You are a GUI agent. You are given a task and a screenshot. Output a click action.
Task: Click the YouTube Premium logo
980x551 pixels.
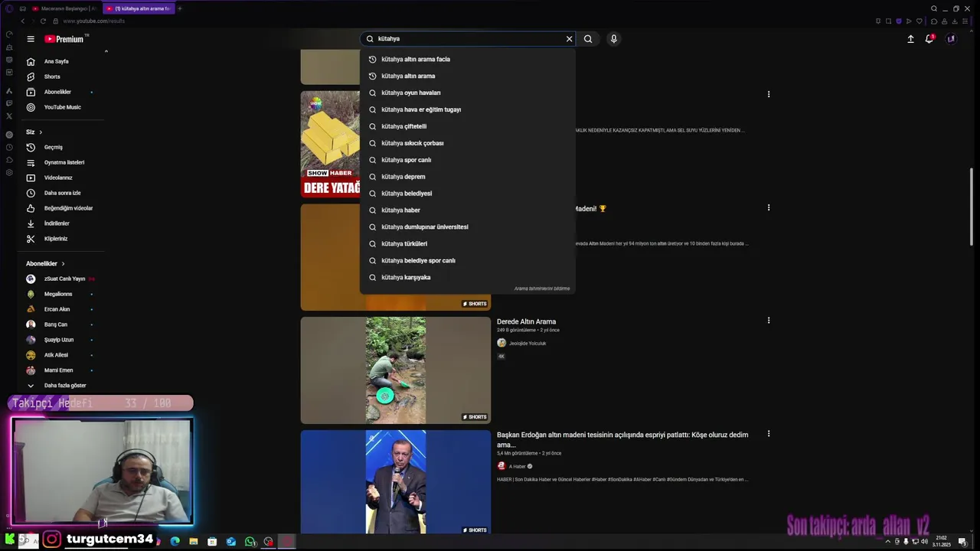point(64,39)
